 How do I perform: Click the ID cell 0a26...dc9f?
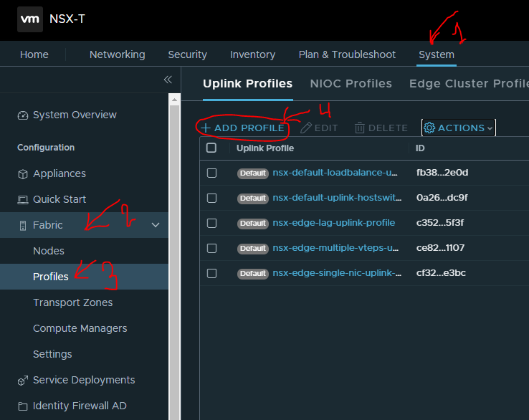(x=442, y=197)
